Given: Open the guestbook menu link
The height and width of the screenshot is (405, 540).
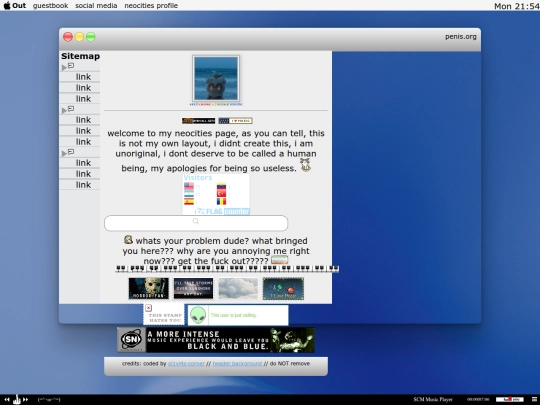Looking at the screenshot, I should 51,6.
